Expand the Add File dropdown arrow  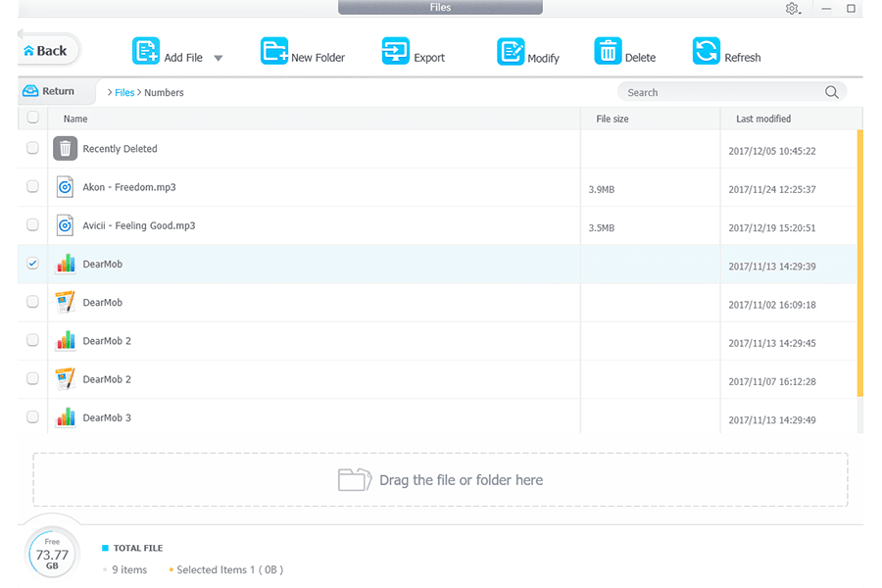tap(219, 58)
